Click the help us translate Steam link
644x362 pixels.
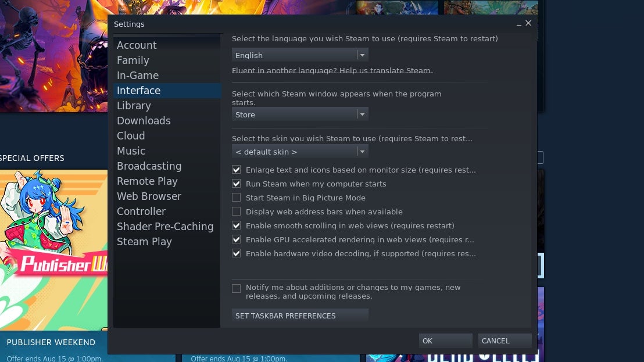coord(332,70)
